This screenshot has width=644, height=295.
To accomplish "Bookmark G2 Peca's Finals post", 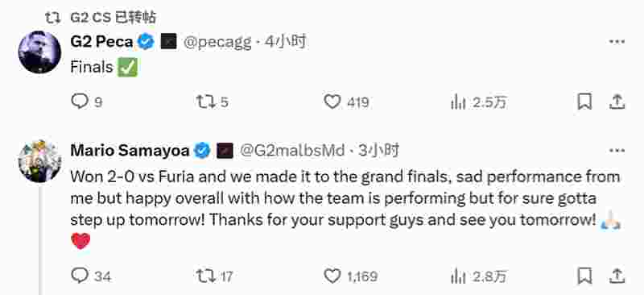I will pos(584,102).
